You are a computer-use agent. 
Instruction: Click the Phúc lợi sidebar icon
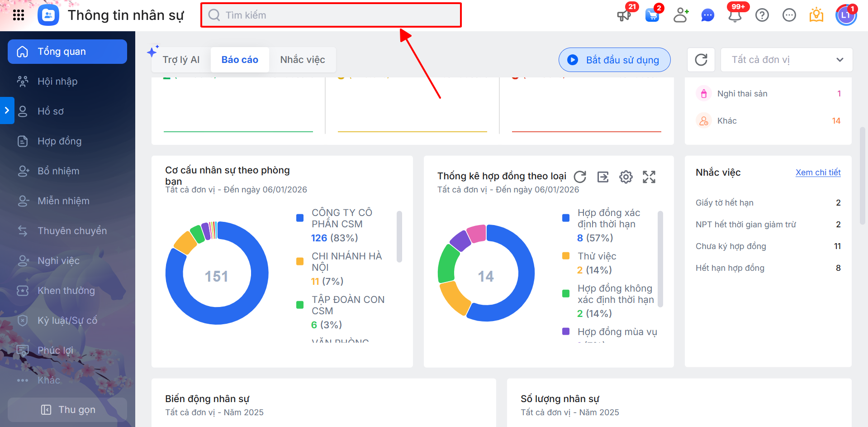[x=23, y=350]
